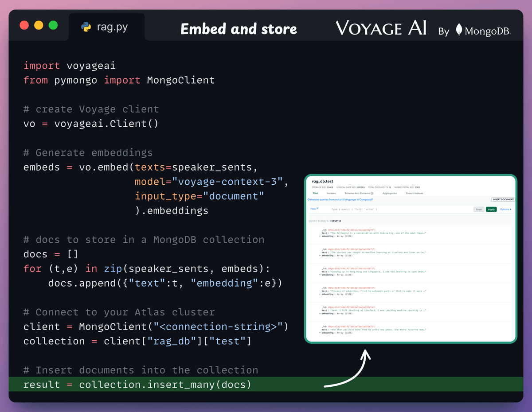Click the text "Growing up in Hong Kong and Singapore"

[356, 272]
